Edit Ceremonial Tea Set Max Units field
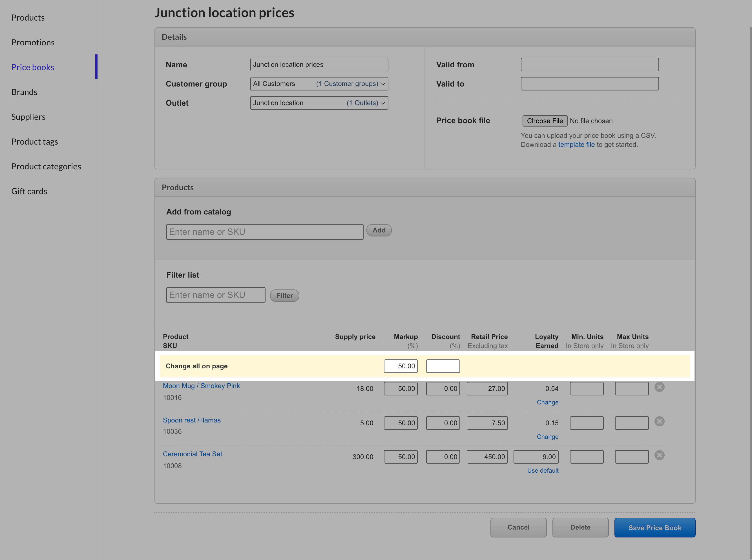Viewport: 752px width, 560px height. [x=632, y=457]
